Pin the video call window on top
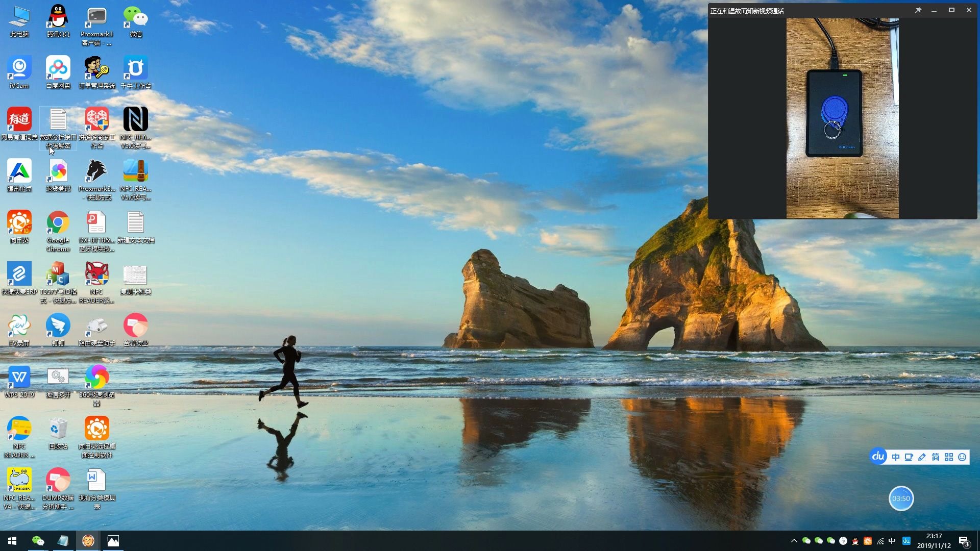The height and width of the screenshot is (551, 980). pos(918,10)
